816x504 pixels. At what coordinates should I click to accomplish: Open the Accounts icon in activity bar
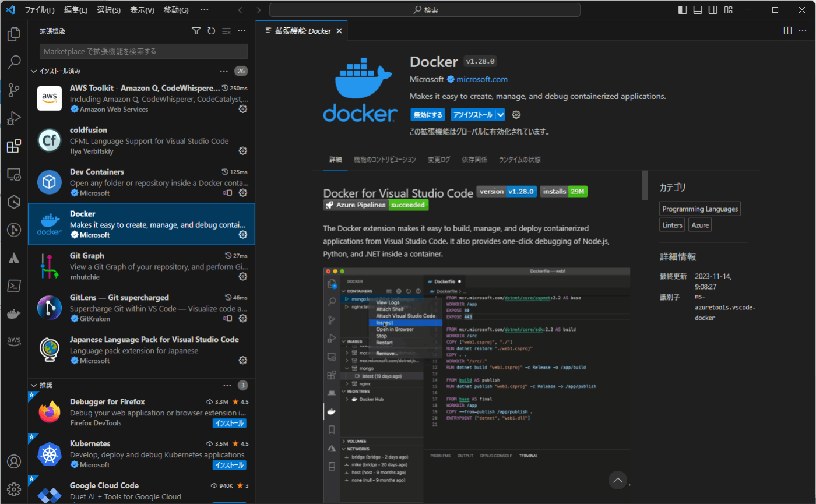(x=14, y=461)
